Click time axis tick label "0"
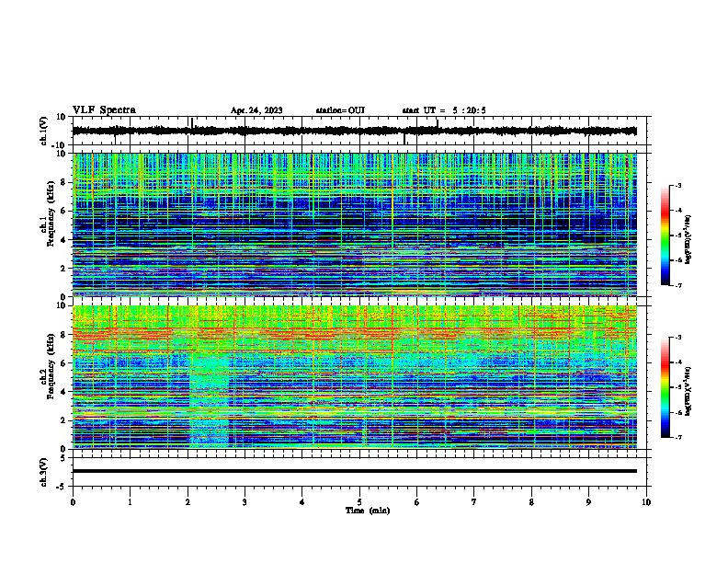 (x=73, y=501)
